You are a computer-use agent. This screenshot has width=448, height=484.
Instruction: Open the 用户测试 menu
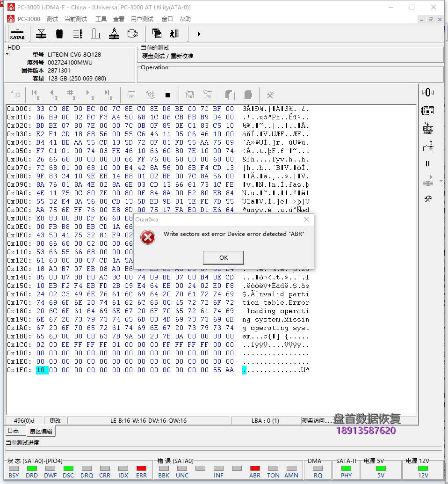(142, 19)
